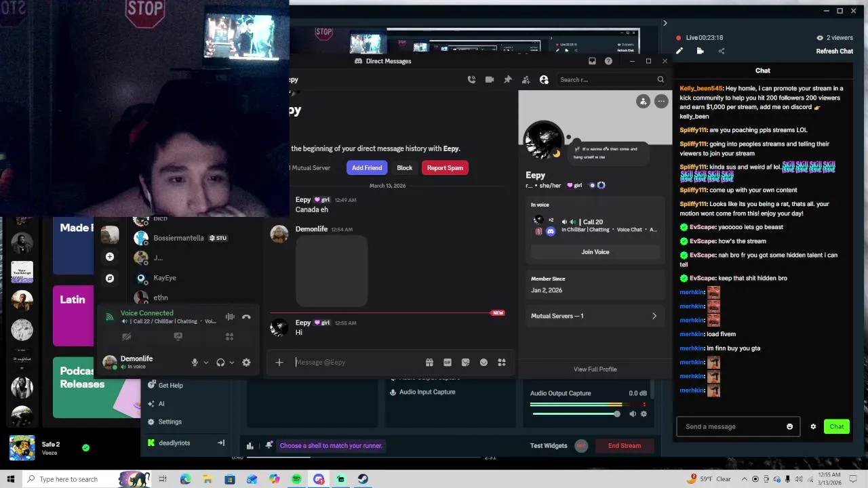Collapse sidebar arrow next to deadlyriots

pyautogui.click(x=220, y=443)
